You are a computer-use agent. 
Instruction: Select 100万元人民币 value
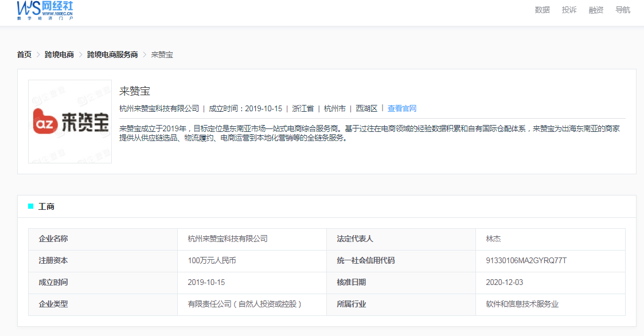point(212,261)
